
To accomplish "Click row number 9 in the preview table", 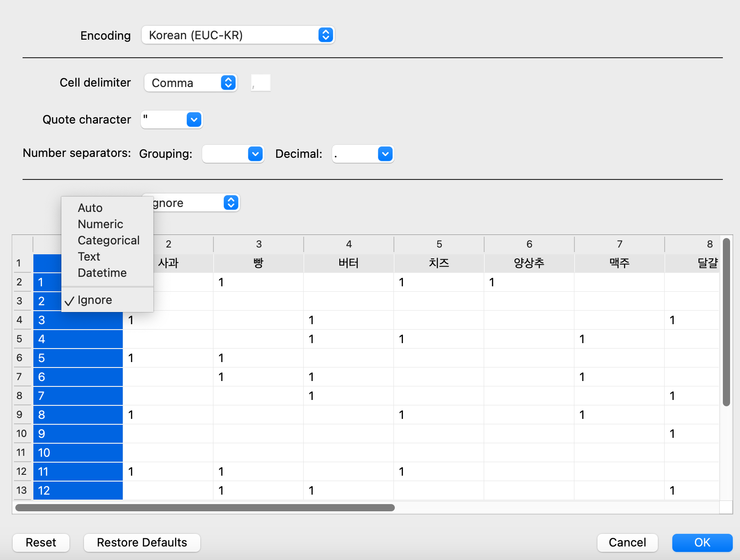I will (x=22, y=414).
